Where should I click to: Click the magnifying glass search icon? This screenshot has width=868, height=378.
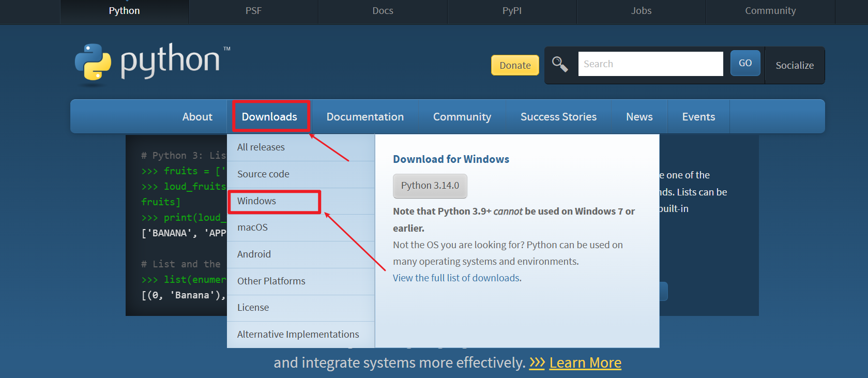[560, 64]
